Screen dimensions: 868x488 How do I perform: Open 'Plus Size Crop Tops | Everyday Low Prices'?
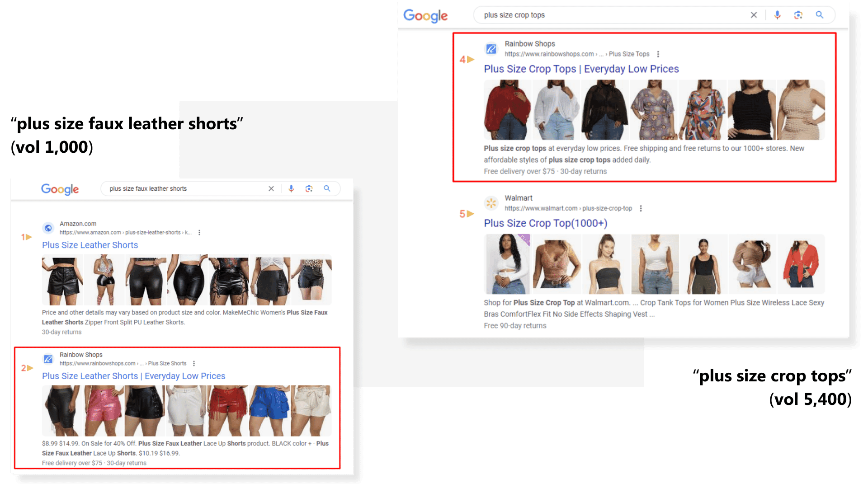tap(581, 69)
